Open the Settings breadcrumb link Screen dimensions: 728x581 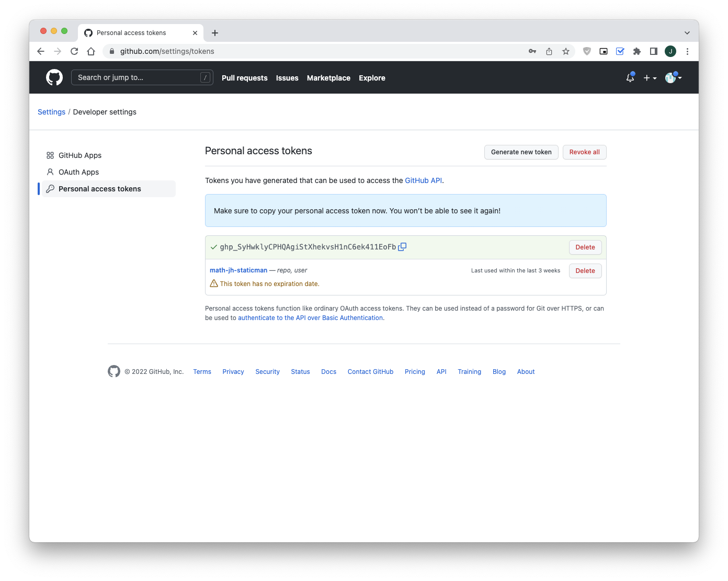click(51, 112)
